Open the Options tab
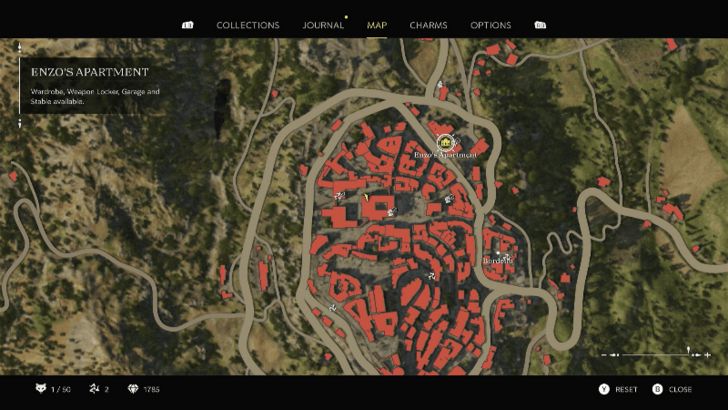This screenshot has height=410, width=728. coord(491,25)
